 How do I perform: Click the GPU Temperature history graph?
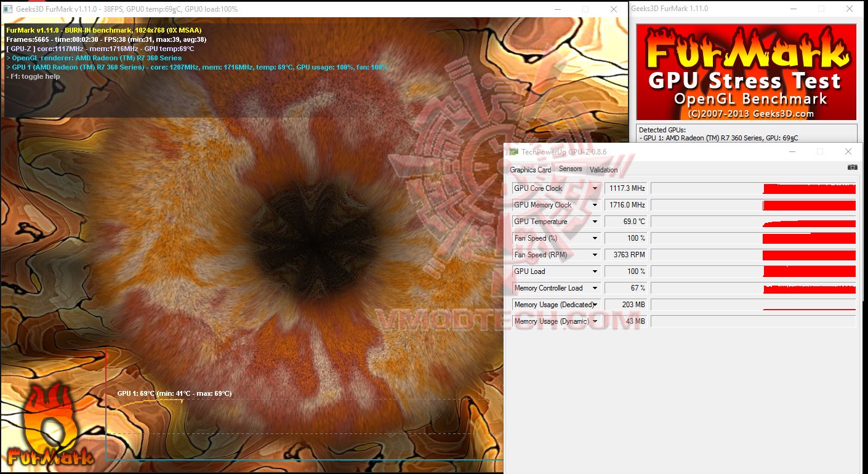click(x=753, y=222)
